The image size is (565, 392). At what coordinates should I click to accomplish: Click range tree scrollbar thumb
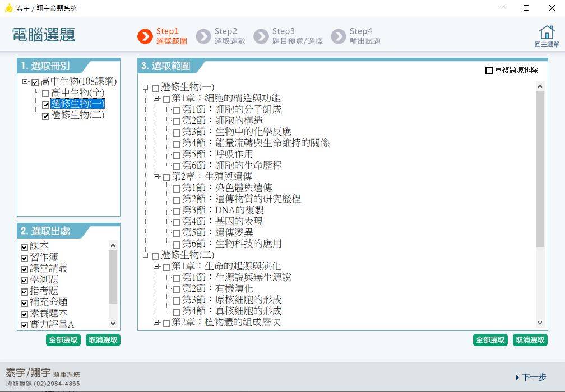coord(540,169)
